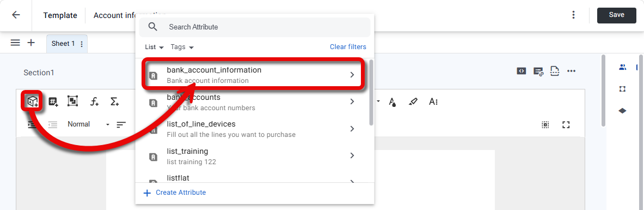644x210 pixels.
Task: Expand bank_accounts row chevron
Action: (x=352, y=101)
